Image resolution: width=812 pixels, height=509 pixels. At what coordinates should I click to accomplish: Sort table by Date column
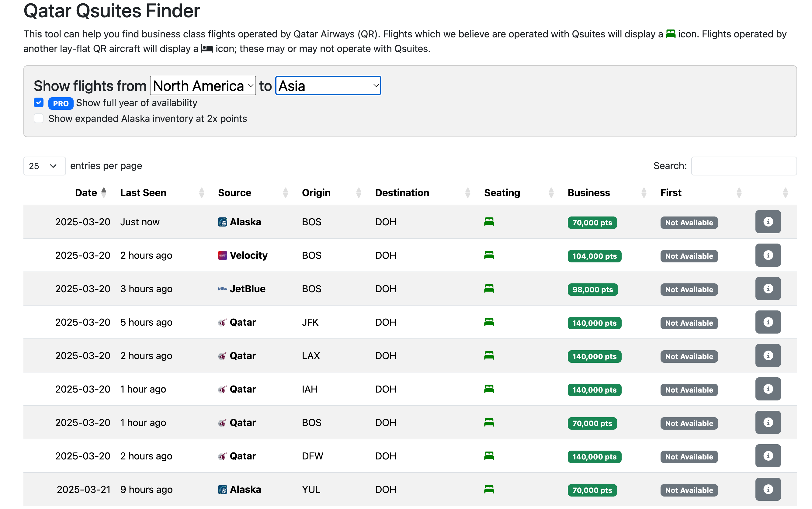tap(86, 193)
